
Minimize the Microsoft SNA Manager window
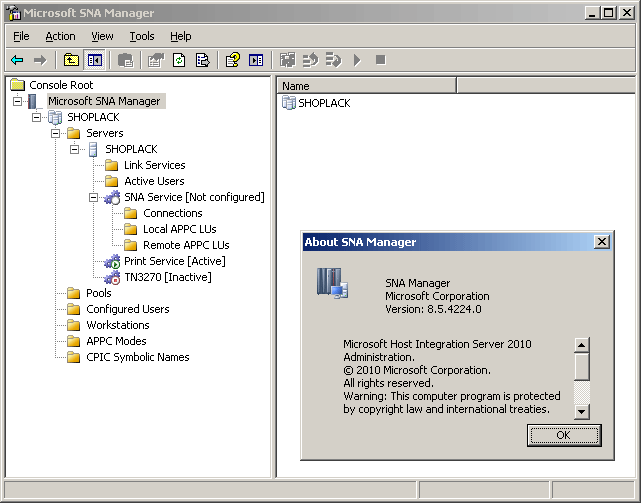[592, 13]
